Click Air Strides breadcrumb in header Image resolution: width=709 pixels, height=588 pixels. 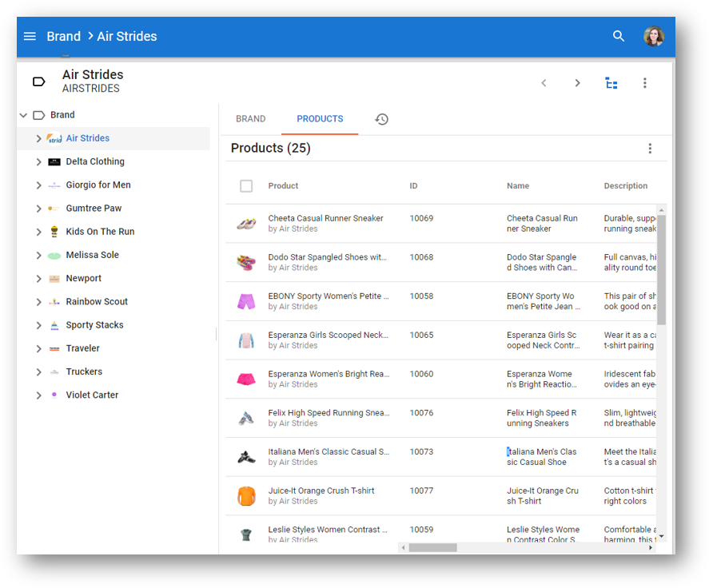127,36
